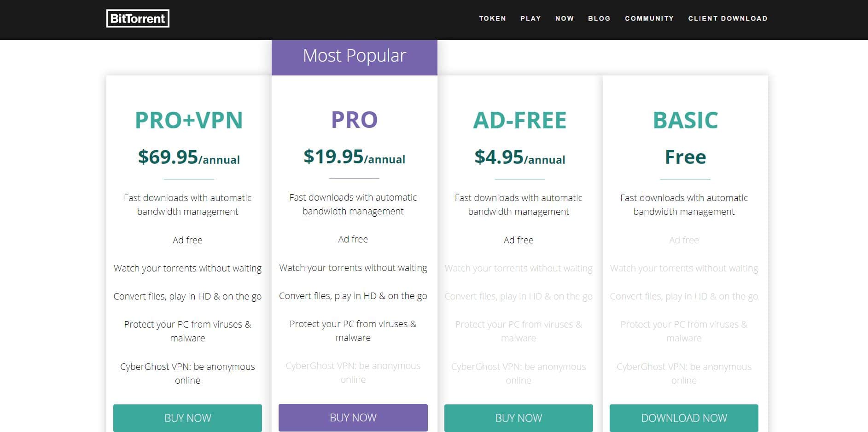Click the purple PRO plan title
Image resolution: width=868 pixels, height=432 pixels.
tap(355, 120)
